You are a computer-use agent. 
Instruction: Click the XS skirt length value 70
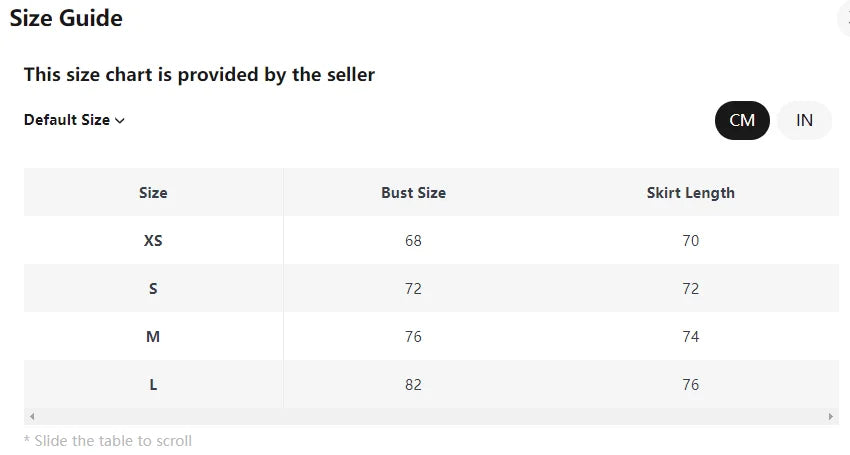click(690, 241)
